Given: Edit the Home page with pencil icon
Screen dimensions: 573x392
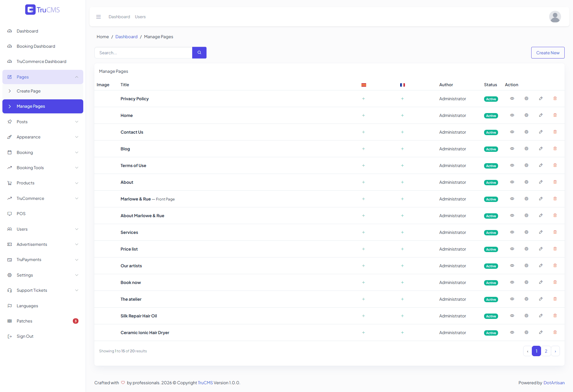Looking at the screenshot, I should point(541,115).
